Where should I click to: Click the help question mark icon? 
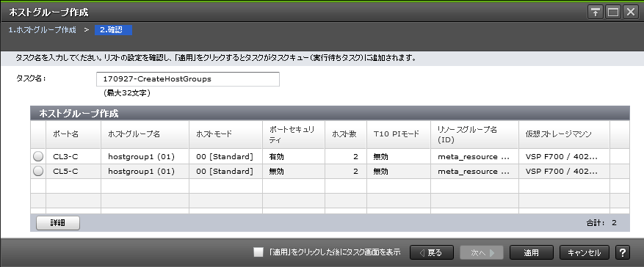(x=623, y=252)
